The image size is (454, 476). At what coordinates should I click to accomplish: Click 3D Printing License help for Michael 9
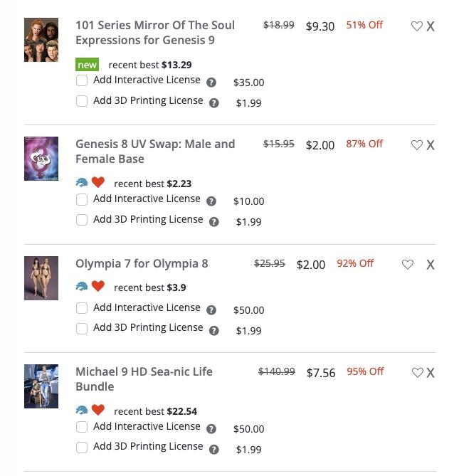214,450
